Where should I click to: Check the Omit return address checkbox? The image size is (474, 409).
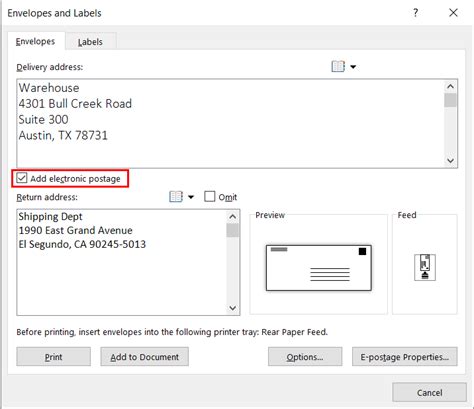click(x=210, y=196)
